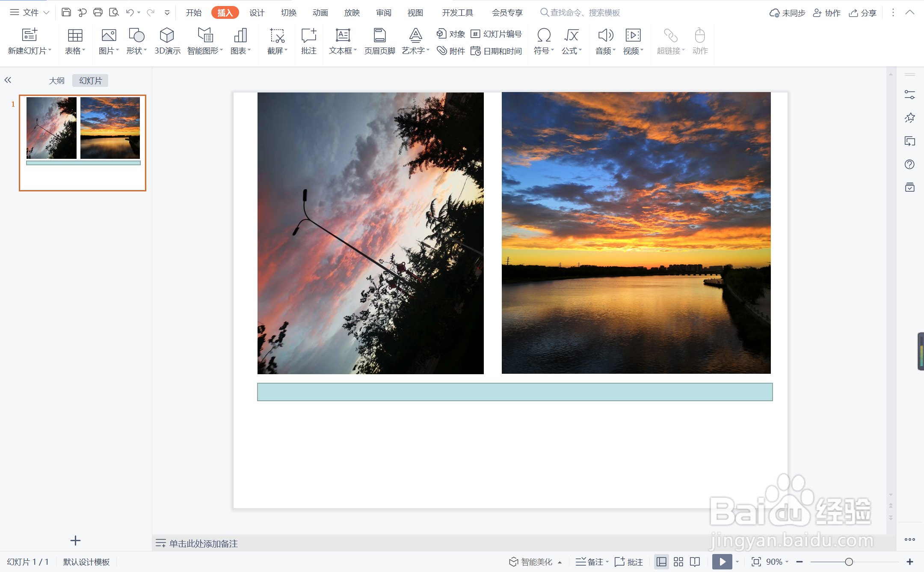Click the redo arrow

pos(151,12)
